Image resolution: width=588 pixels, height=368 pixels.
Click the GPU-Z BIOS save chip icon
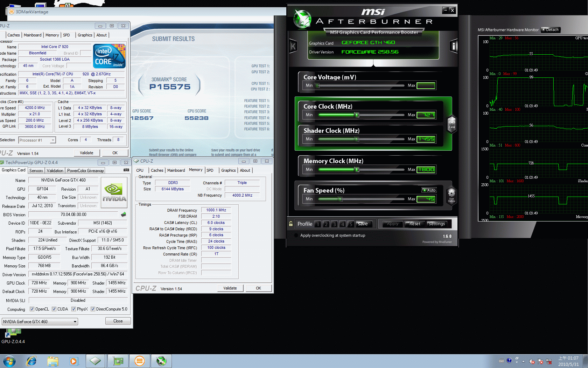click(124, 214)
